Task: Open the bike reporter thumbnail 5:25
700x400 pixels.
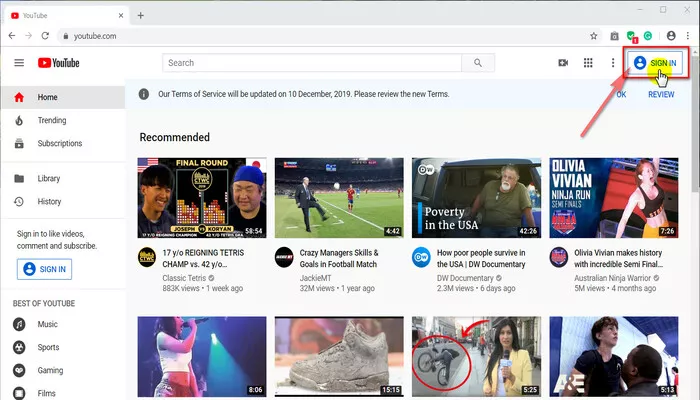Action: pos(476,356)
